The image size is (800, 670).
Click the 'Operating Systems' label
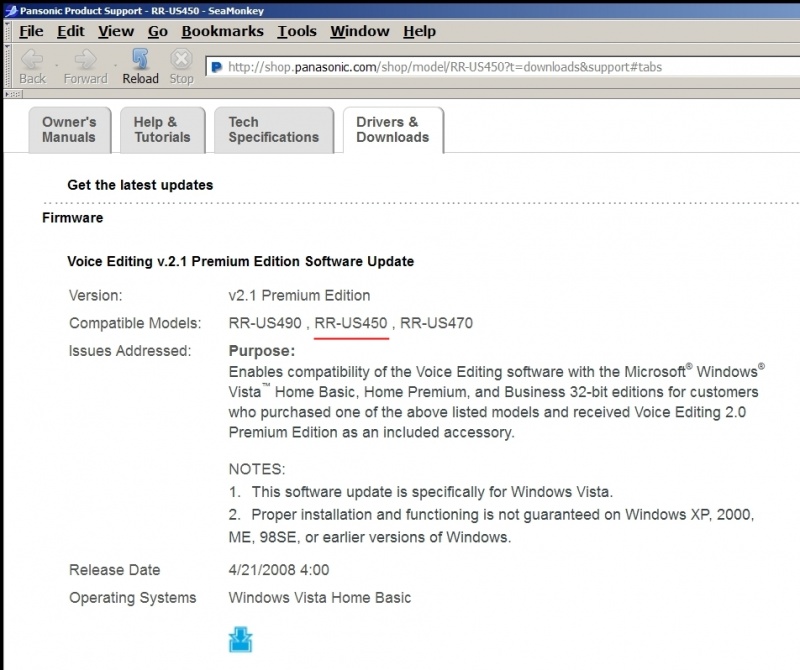(133, 598)
